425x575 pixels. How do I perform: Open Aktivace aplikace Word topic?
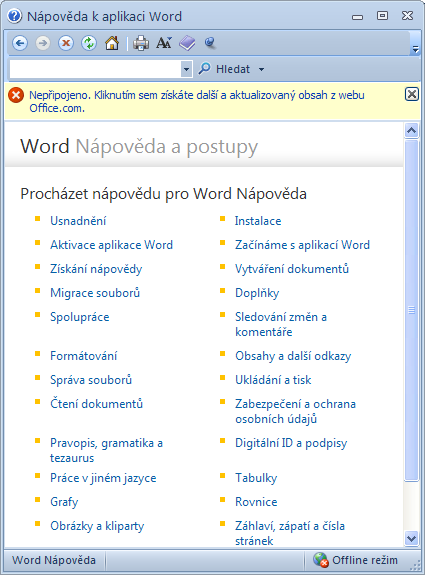pyautogui.click(x=111, y=245)
